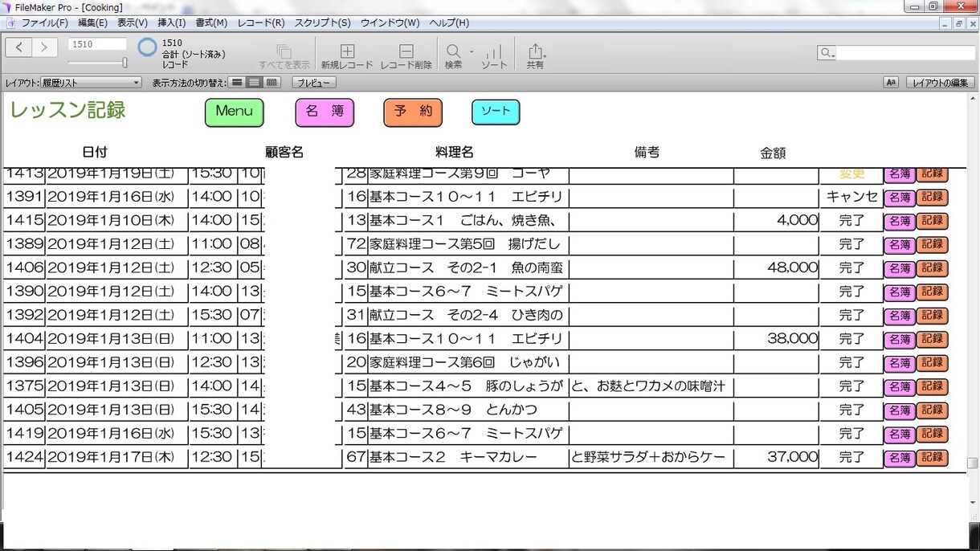Open the レコード(R) menu
This screenshot has width=980, height=551.
[261, 22]
